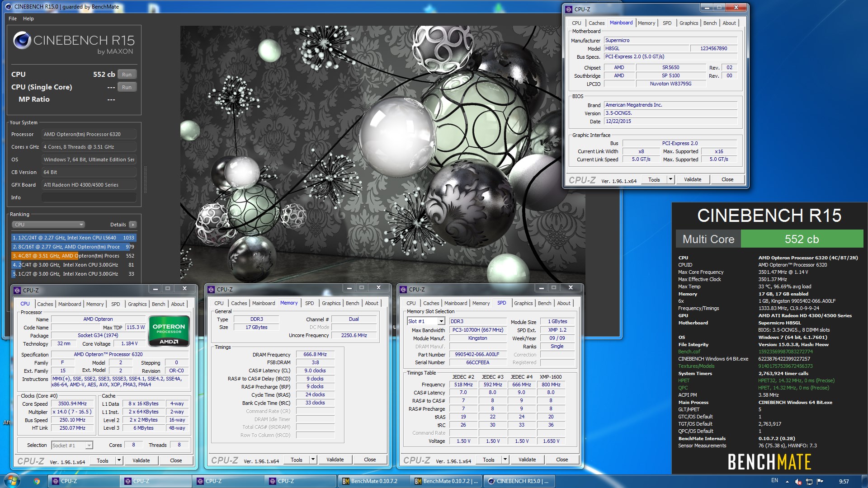Click the CPU-Z CPU window title icon
This screenshot has width=868, height=488.
tap(17, 290)
